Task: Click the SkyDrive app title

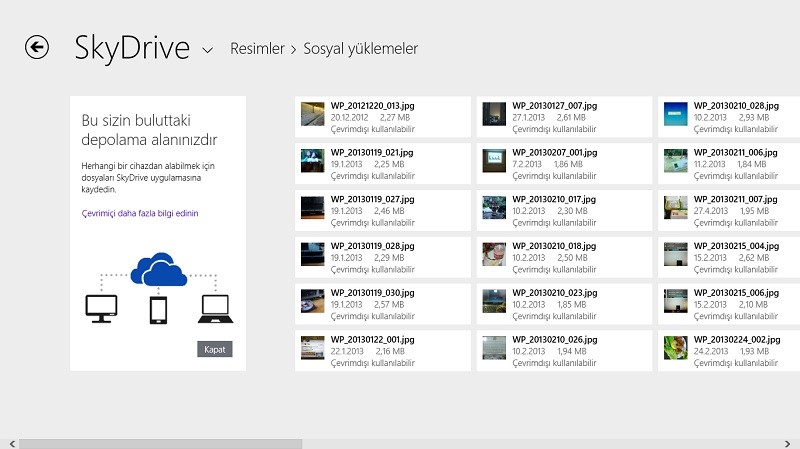Action: [132, 48]
